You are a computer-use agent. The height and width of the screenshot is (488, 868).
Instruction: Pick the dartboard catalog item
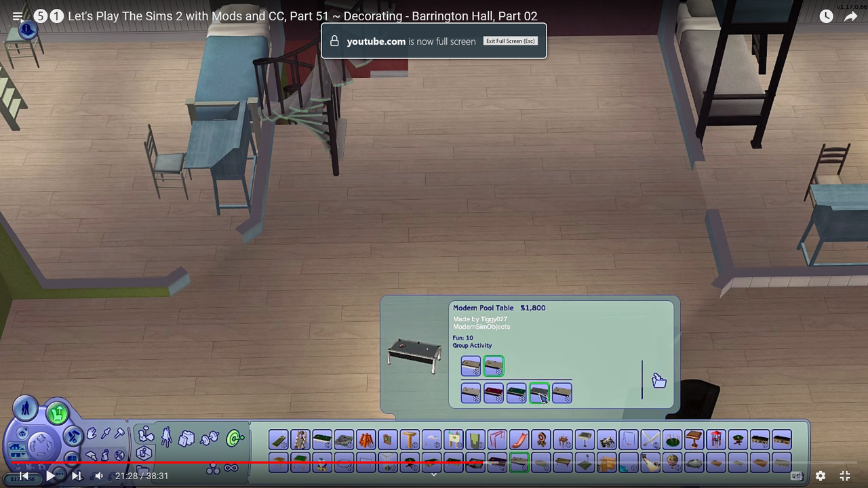(x=540, y=440)
